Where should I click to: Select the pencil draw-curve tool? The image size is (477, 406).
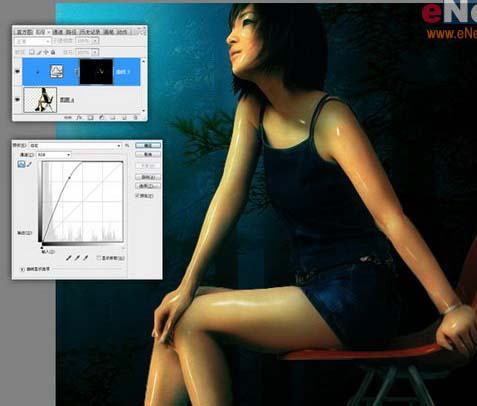[x=29, y=164]
